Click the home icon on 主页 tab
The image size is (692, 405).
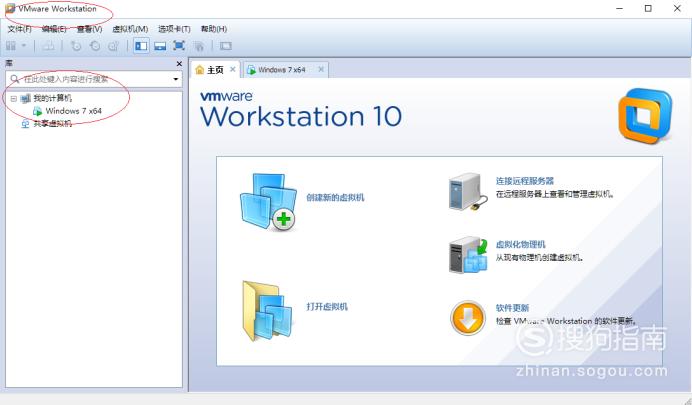pos(200,70)
